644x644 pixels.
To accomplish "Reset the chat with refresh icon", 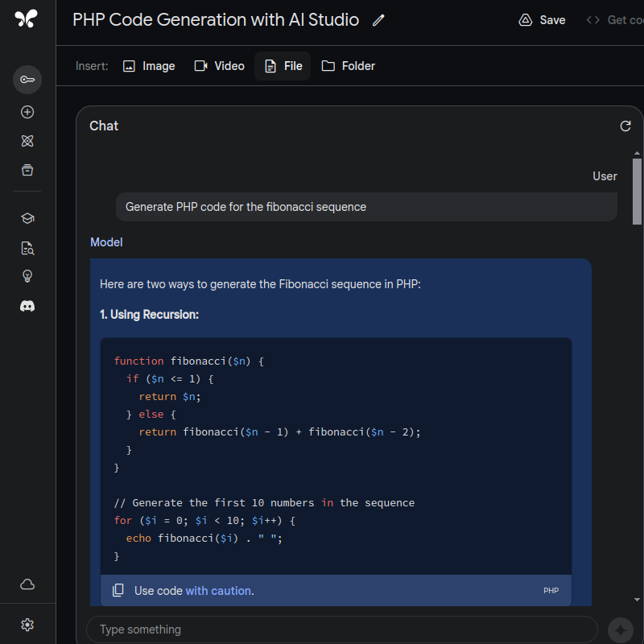I will pos(625,126).
